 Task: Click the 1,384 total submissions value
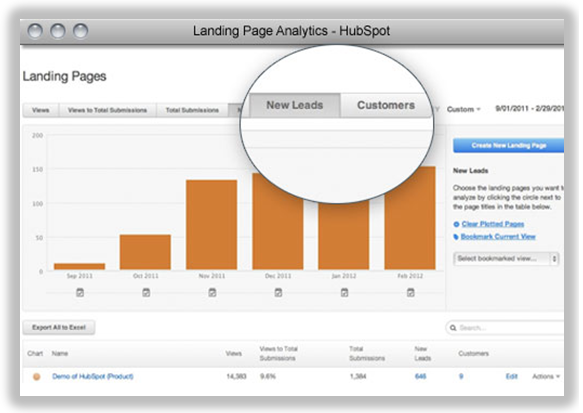358,376
